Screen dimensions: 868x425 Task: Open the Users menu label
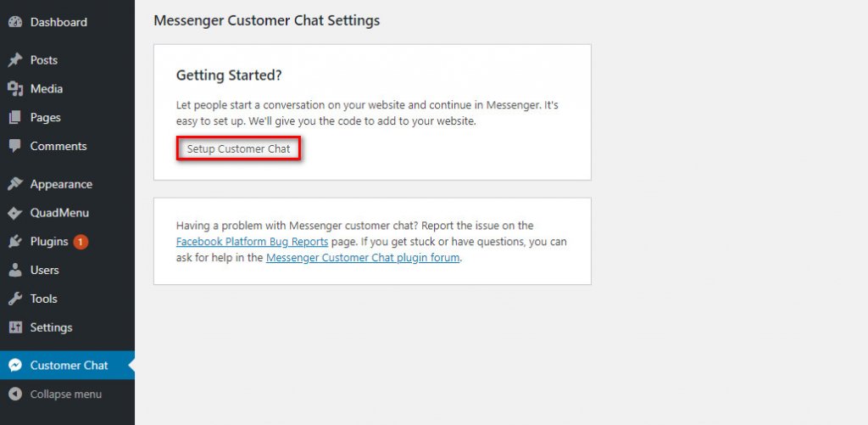(x=45, y=270)
